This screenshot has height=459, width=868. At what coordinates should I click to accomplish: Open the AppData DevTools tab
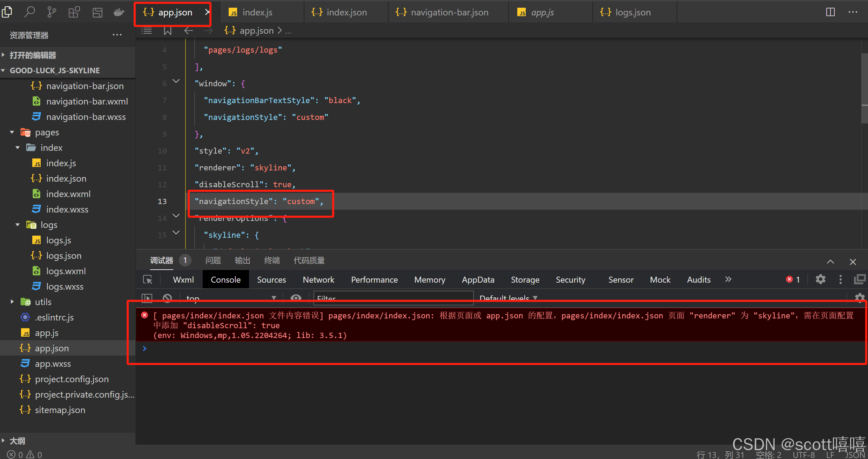(x=478, y=279)
